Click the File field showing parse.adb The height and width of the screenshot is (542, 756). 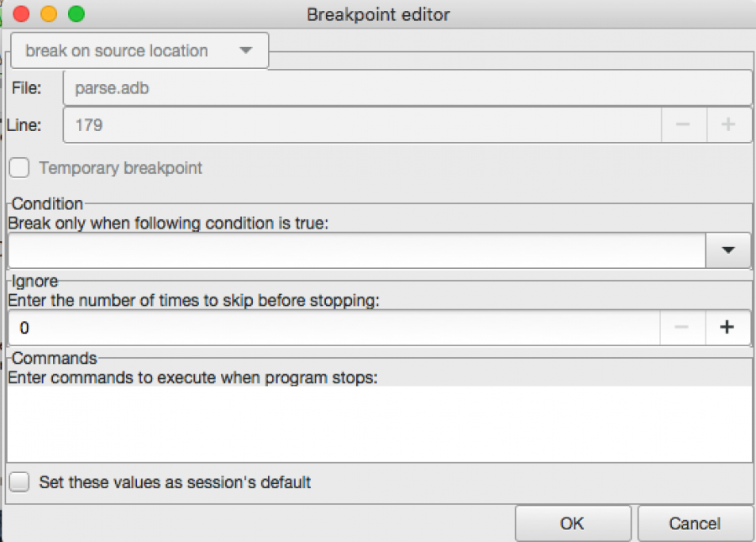pos(407,88)
